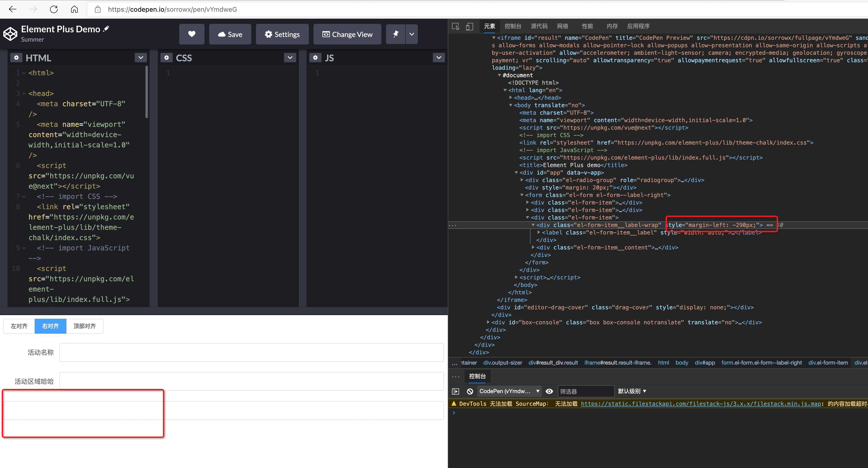Expand the HTML panel dropdown chevron
The width and height of the screenshot is (868, 468).
(x=141, y=58)
